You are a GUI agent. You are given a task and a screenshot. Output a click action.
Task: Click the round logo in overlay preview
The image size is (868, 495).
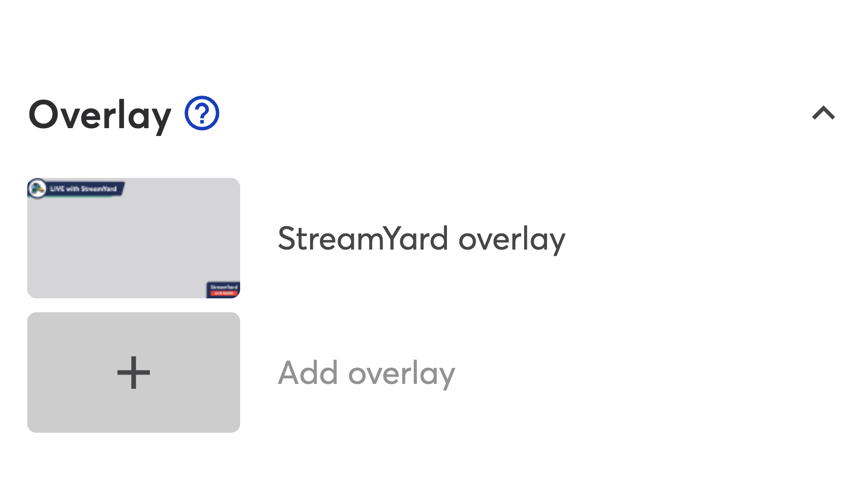click(x=37, y=188)
